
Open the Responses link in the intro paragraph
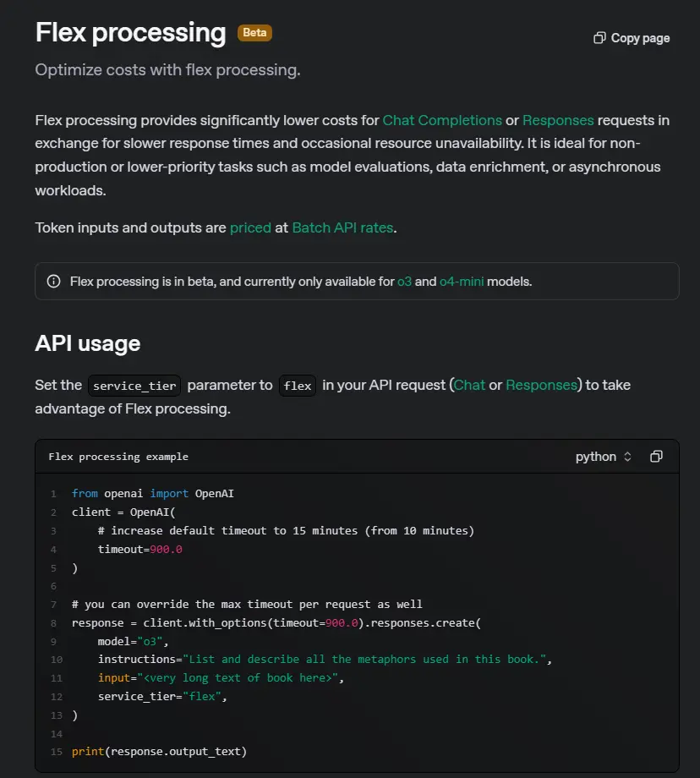tap(558, 120)
